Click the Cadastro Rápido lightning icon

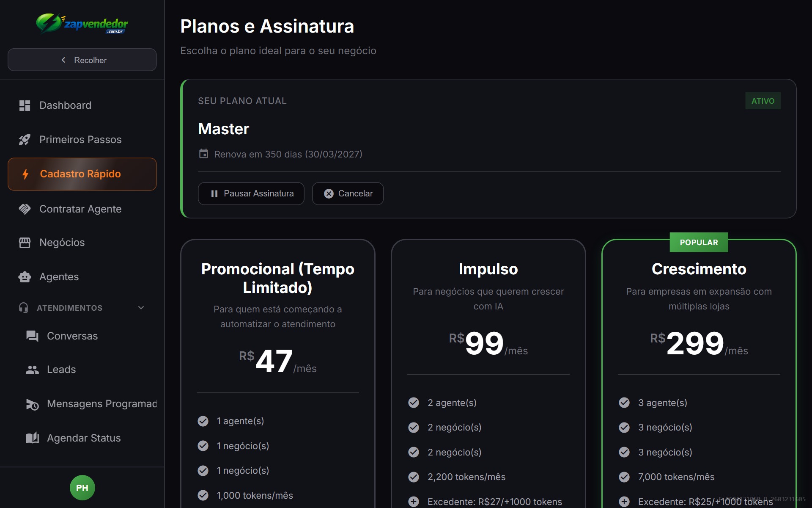(x=25, y=174)
